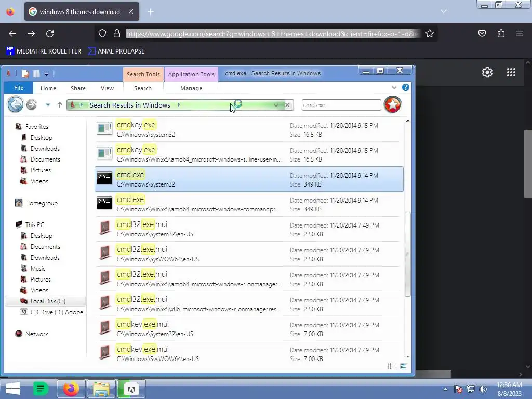This screenshot has width=532, height=399.
Task: Go back in File Explorer
Action: pyautogui.click(x=16, y=104)
